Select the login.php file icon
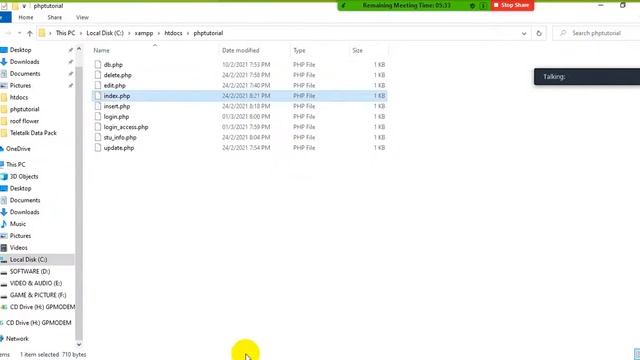This screenshot has height=360, width=640. (98, 116)
